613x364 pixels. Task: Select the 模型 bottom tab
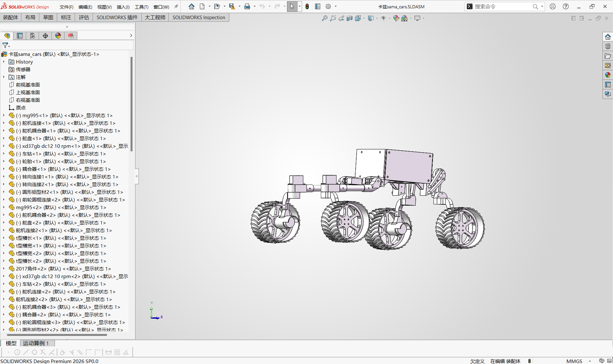(x=11, y=343)
